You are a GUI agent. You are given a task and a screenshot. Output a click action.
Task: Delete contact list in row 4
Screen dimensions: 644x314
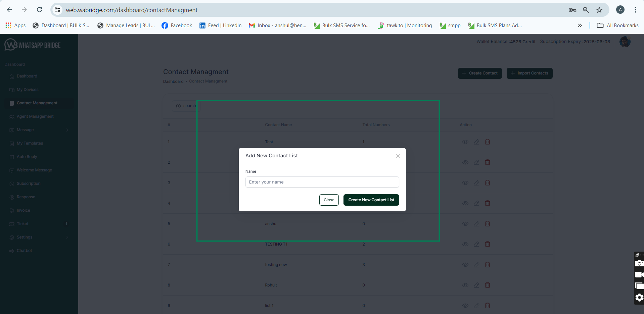488,203
